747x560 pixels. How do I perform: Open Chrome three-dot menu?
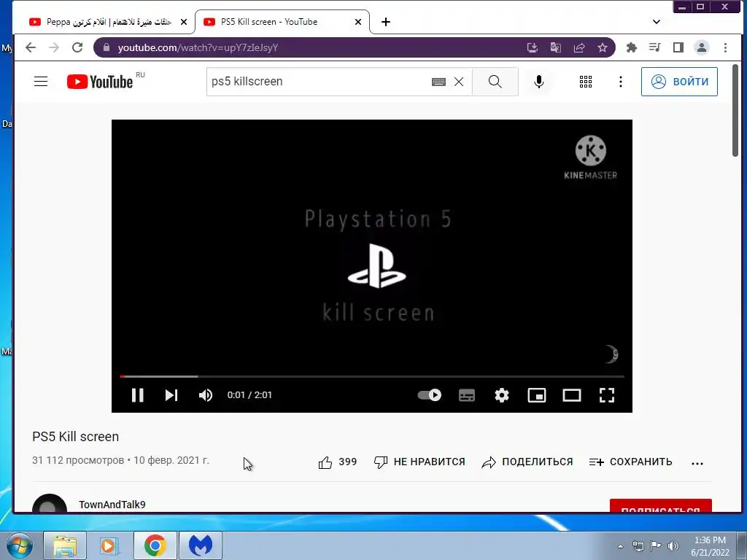tap(725, 47)
